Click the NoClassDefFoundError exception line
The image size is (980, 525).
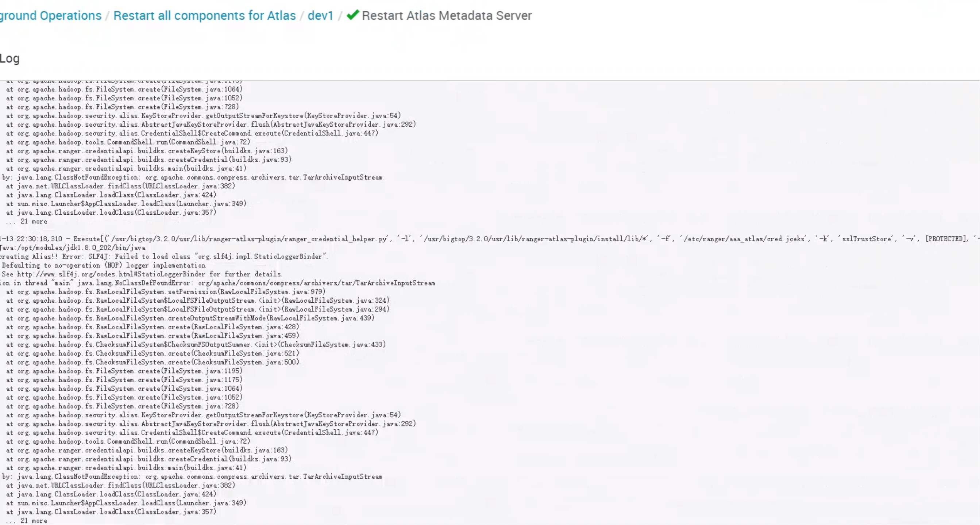tap(217, 283)
